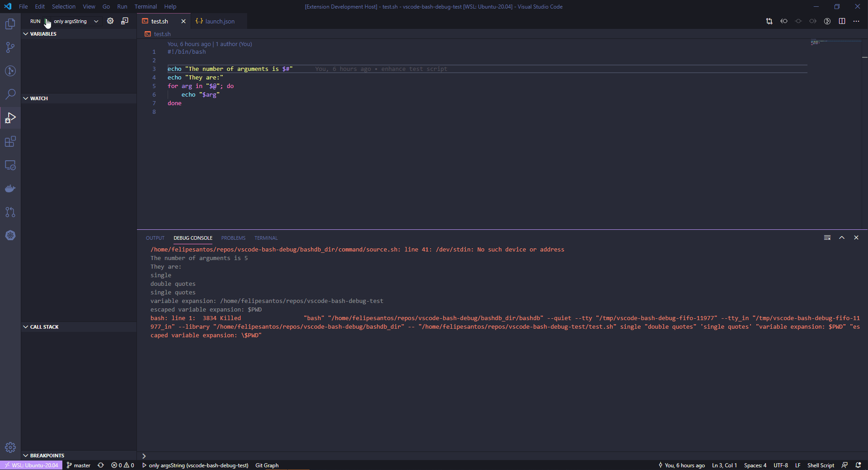Change encoding via UTF-8
The image size is (868, 470).
click(780, 465)
